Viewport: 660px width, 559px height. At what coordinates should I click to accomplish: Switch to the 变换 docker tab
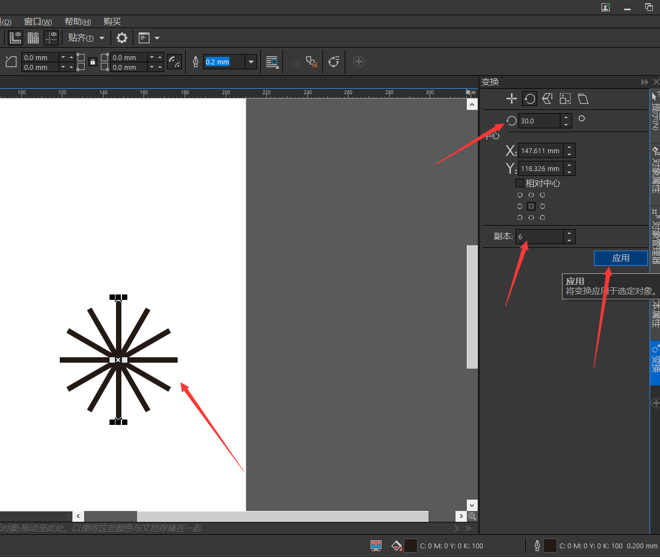pyautogui.click(x=655, y=362)
